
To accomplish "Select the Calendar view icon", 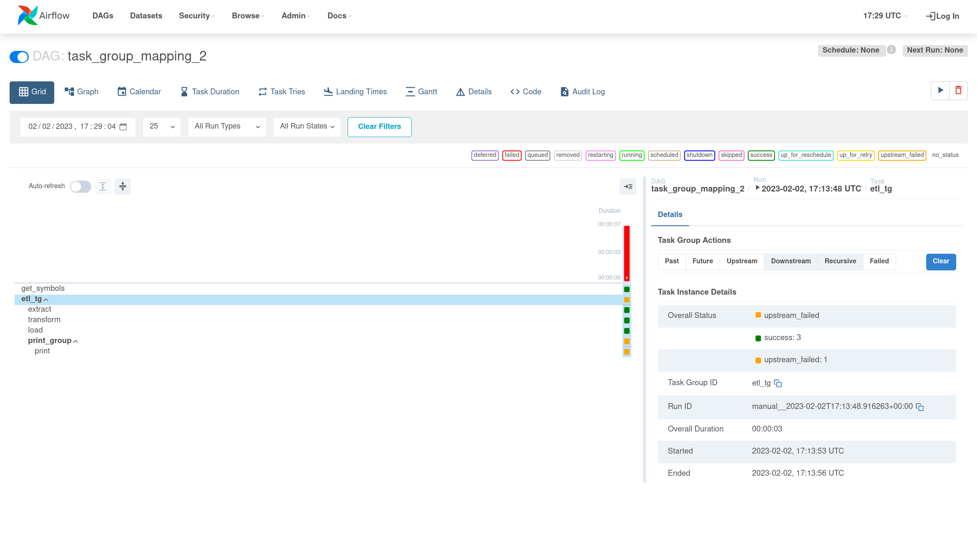I will click(x=139, y=91).
